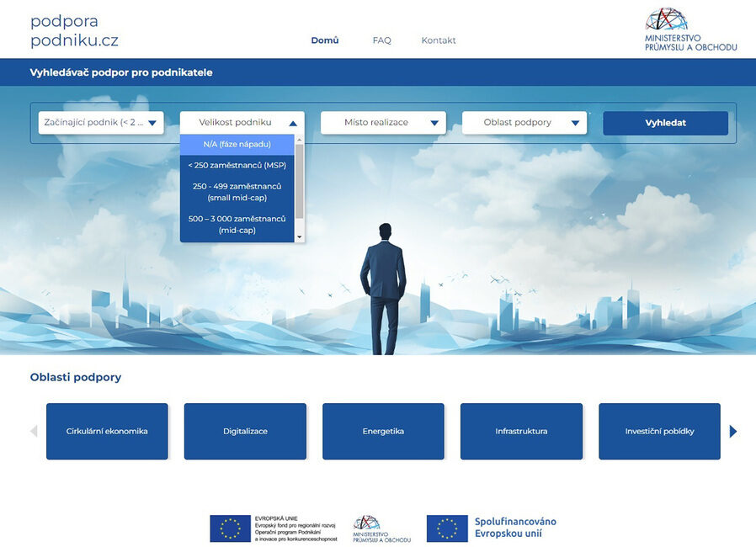
Task: Open the Začínající podnik dropdown
Action: tap(101, 123)
